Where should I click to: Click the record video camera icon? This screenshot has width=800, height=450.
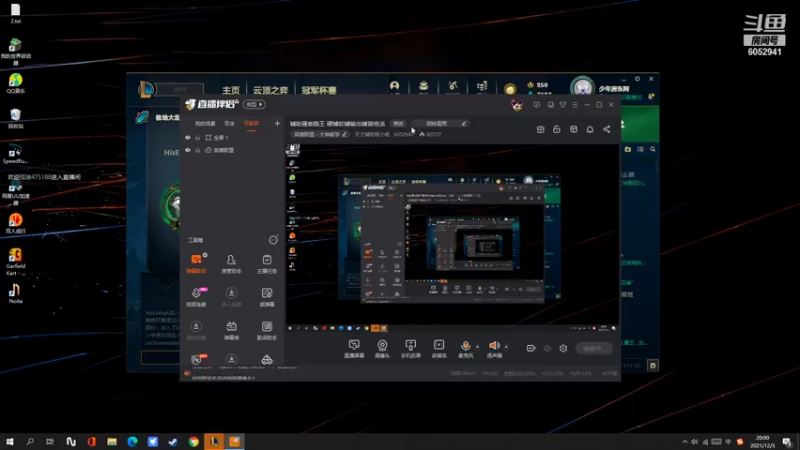[531, 348]
